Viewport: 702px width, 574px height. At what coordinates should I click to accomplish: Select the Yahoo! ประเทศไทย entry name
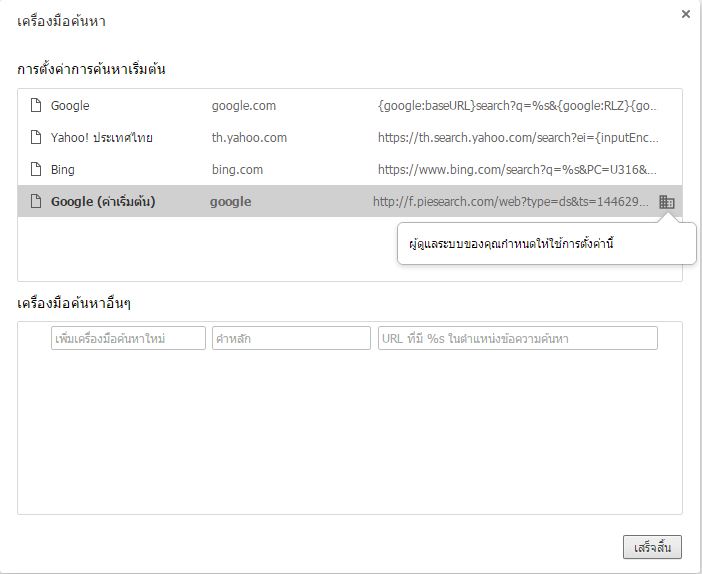pyautogui.click(x=102, y=137)
